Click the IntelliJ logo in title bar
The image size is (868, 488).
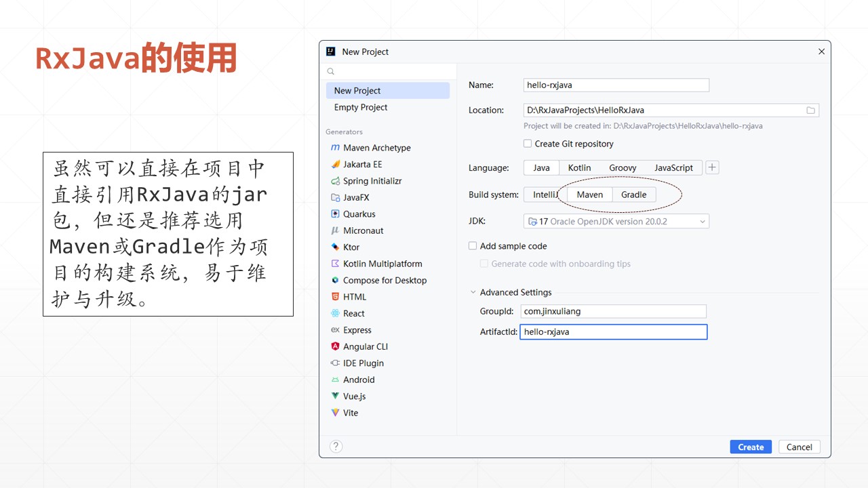click(331, 52)
